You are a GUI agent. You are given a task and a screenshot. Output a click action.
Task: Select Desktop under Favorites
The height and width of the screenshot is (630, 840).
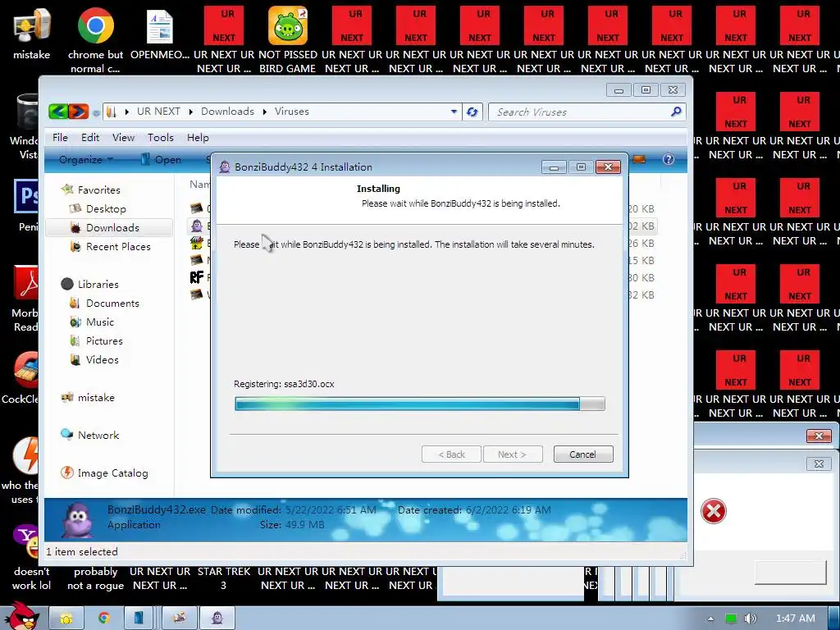point(106,209)
